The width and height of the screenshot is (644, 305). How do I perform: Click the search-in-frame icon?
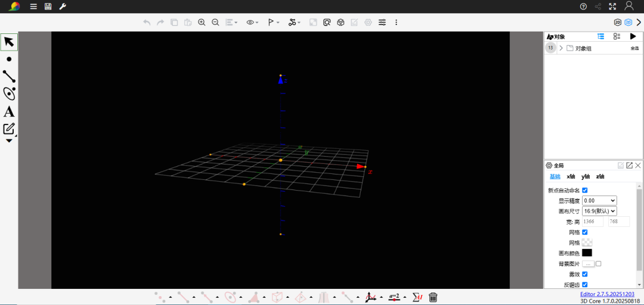tap(327, 23)
